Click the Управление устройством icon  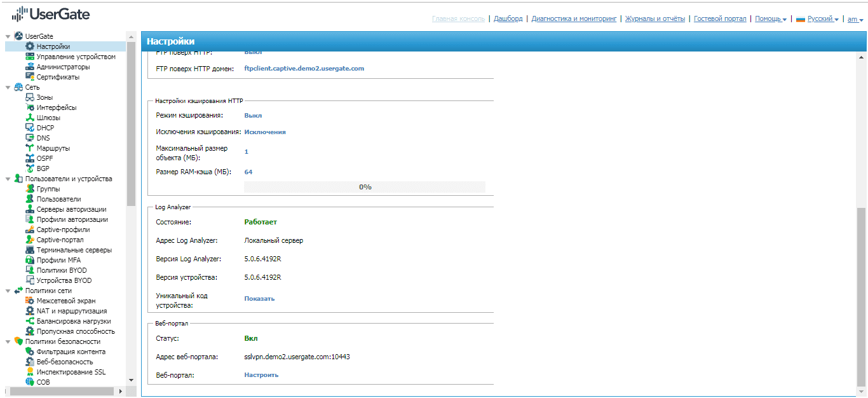point(30,57)
